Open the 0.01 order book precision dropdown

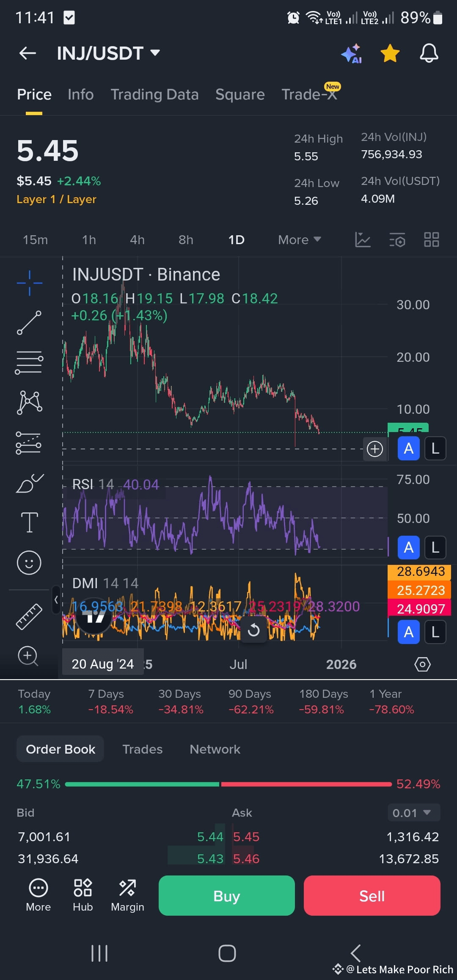coord(414,812)
